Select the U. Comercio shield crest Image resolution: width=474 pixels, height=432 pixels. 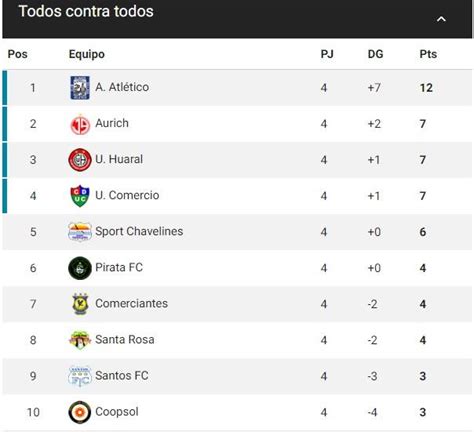pos(80,196)
